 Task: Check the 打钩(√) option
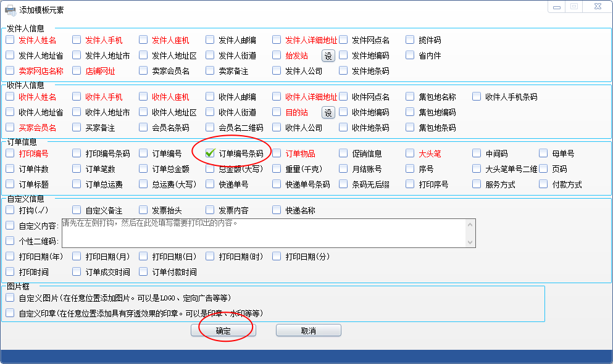coord(9,210)
